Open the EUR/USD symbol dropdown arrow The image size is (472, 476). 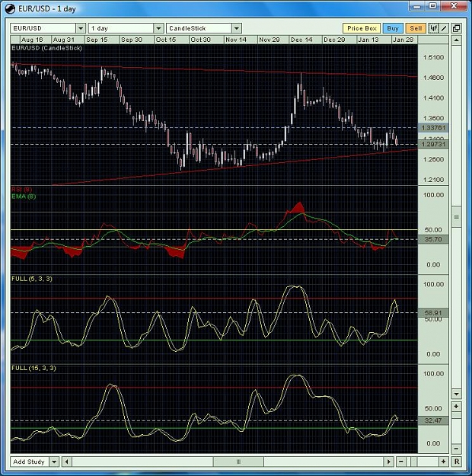[81, 28]
